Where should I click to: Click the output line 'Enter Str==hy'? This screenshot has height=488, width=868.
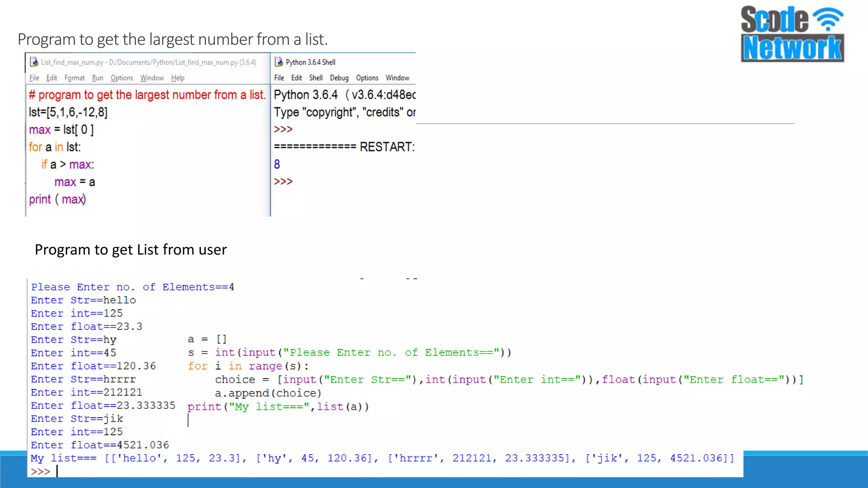[x=74, y=339]
